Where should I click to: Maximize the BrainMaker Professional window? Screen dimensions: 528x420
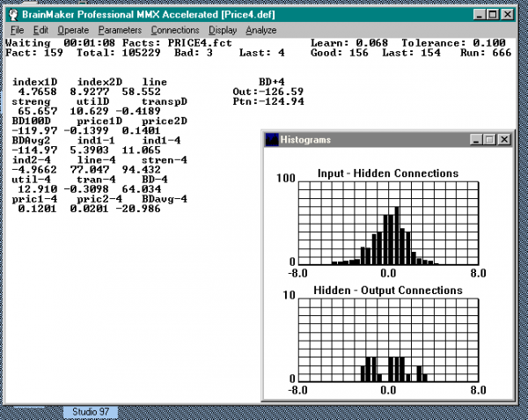click(493, 14)
